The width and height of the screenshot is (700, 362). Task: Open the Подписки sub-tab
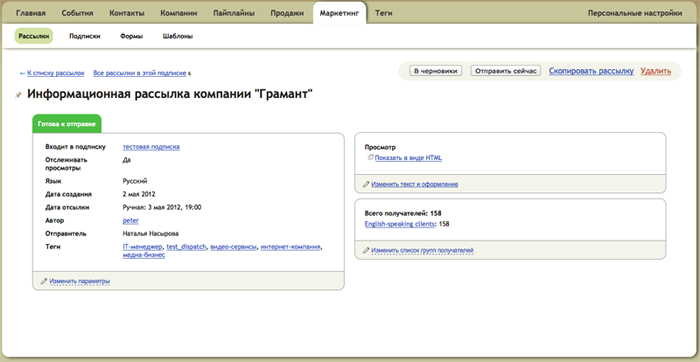click(x=85, y=36)
